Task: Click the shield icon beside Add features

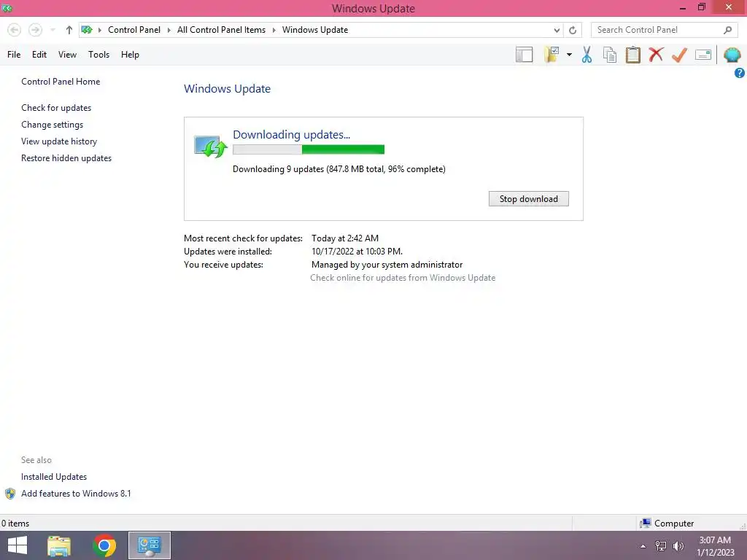Action: (10, 494)
